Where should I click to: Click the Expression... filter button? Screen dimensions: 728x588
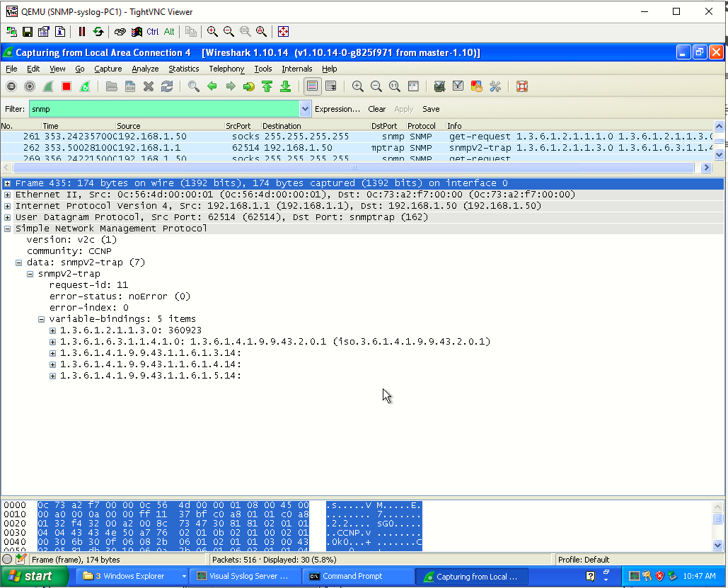[337, 109]
